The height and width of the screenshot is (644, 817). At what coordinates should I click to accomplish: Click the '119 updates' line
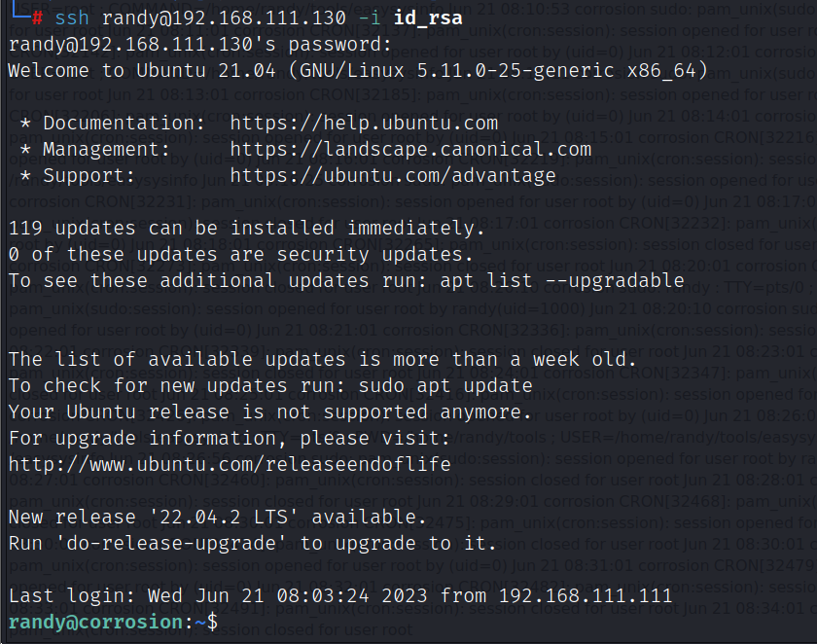246,229
